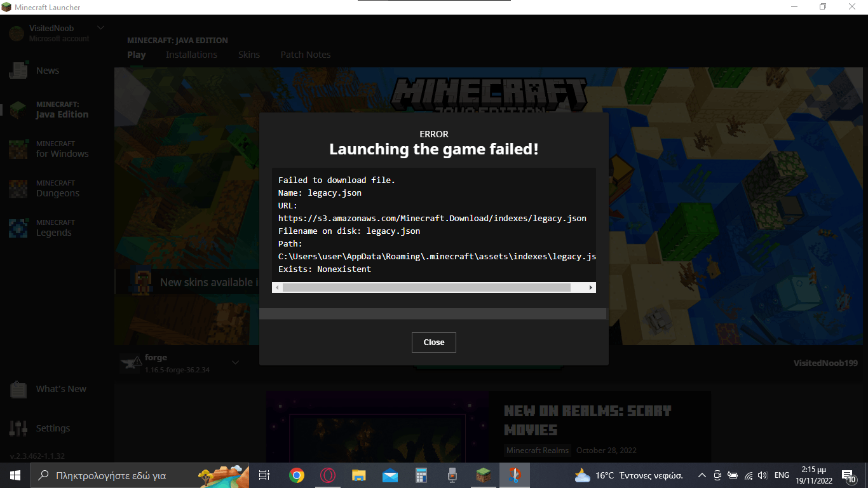
Task: Open the weather widget in taskbar
Action: 628,475
